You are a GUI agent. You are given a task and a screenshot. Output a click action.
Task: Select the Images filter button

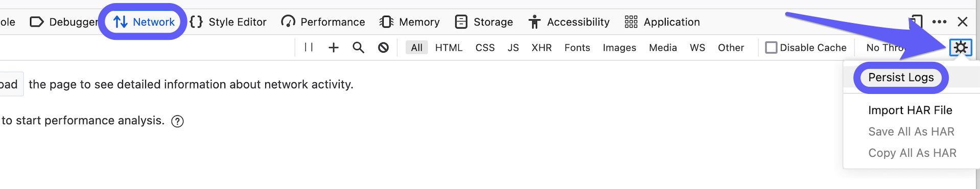pos(619,48)
